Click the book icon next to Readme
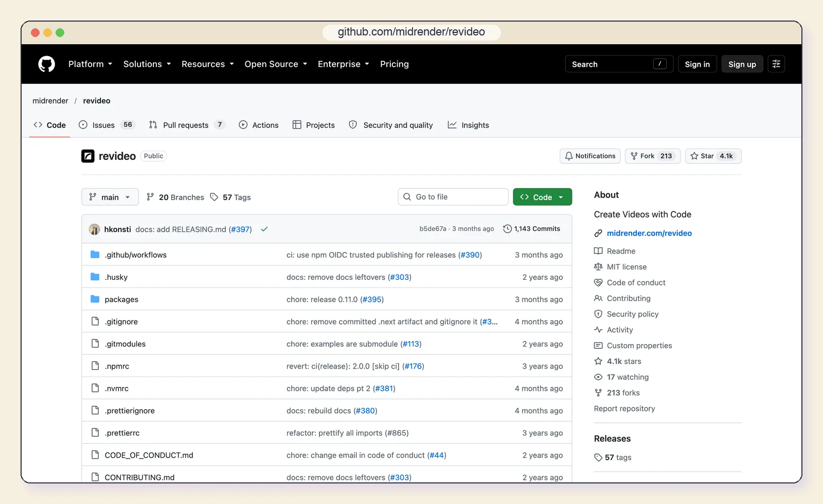The image size is (823, 504). (x=598, y=251)
